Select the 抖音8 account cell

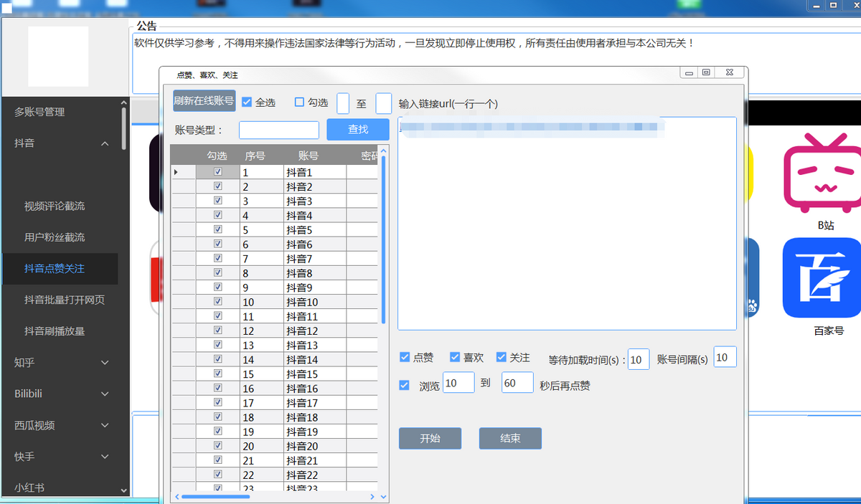click(x=316, y=273)
